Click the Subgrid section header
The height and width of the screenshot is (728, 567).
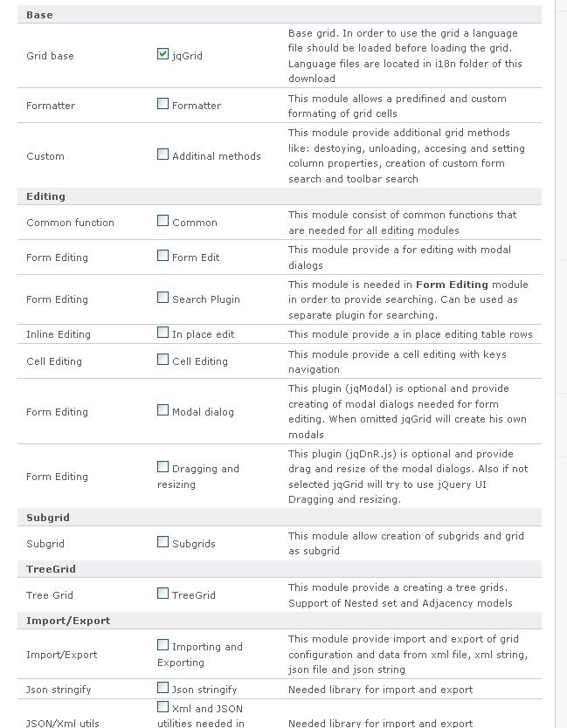[47, 518]
